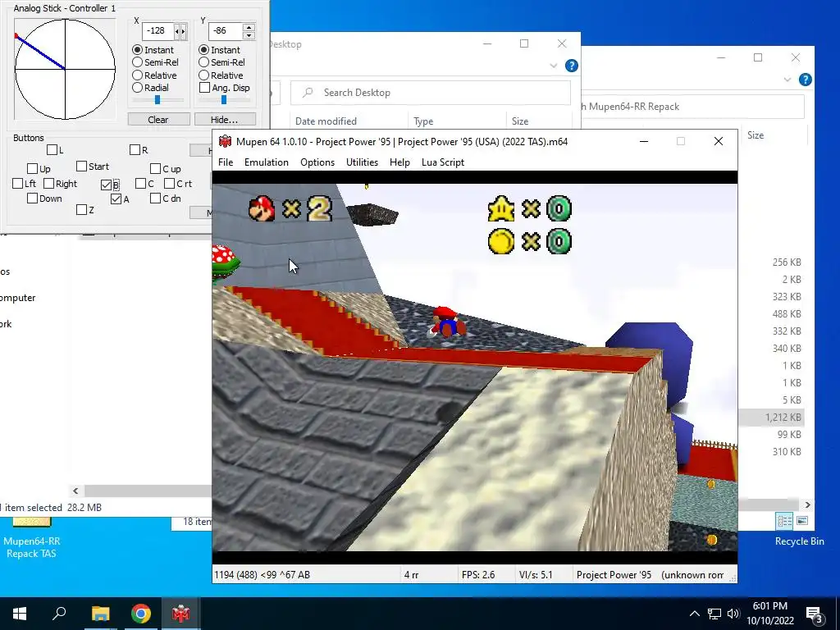Expand ribbon chevron in Desktop explorer window
Screen dimensions: 840x630
pyautogui.click(x=554, y=66)
